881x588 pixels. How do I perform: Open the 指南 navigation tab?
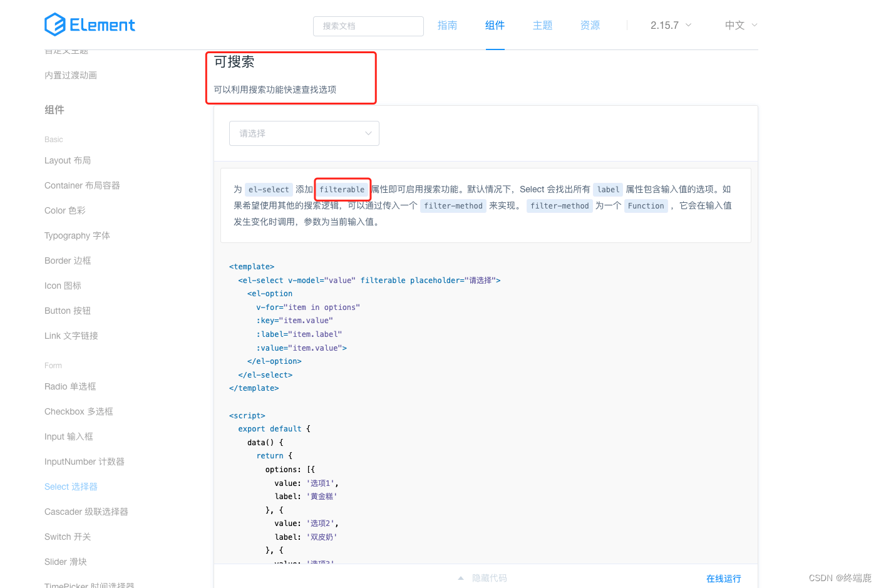click(x=447, y=25)
